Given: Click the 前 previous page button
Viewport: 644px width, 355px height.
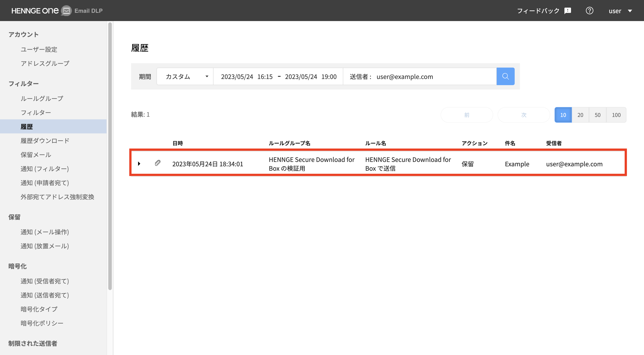Looking at the screenshot, I should pyautogui.click(x=467, y=115).
